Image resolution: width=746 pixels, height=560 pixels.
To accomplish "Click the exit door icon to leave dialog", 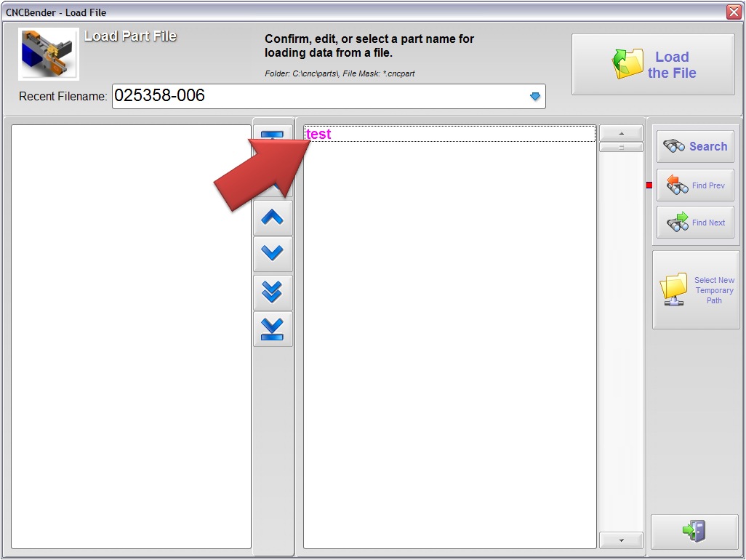I will tap(694, 531).
